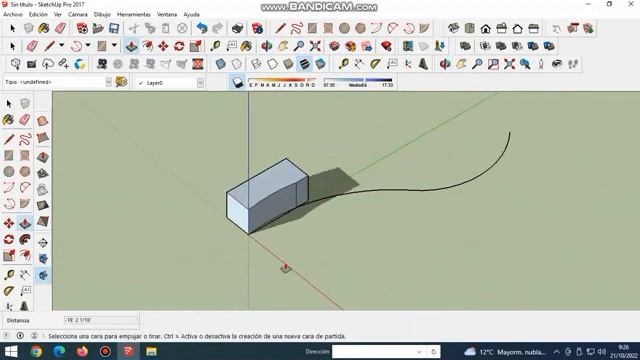Screen dimensions: 640x360
Task: Open Trimble Connect icon
Action: [80, 64]
